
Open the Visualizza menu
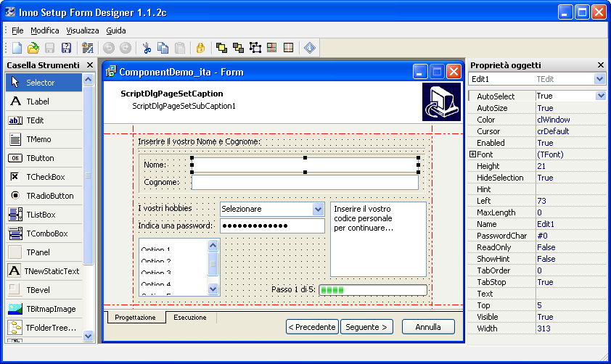tap(83, 30)
